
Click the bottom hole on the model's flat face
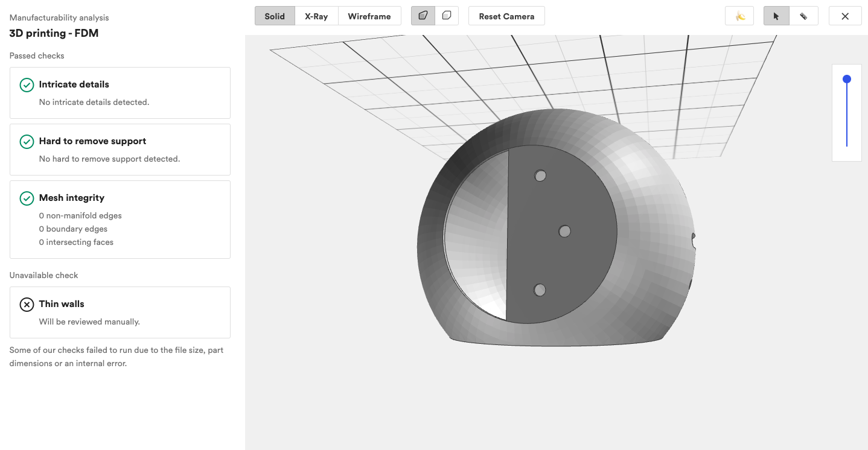coord(540,290)
